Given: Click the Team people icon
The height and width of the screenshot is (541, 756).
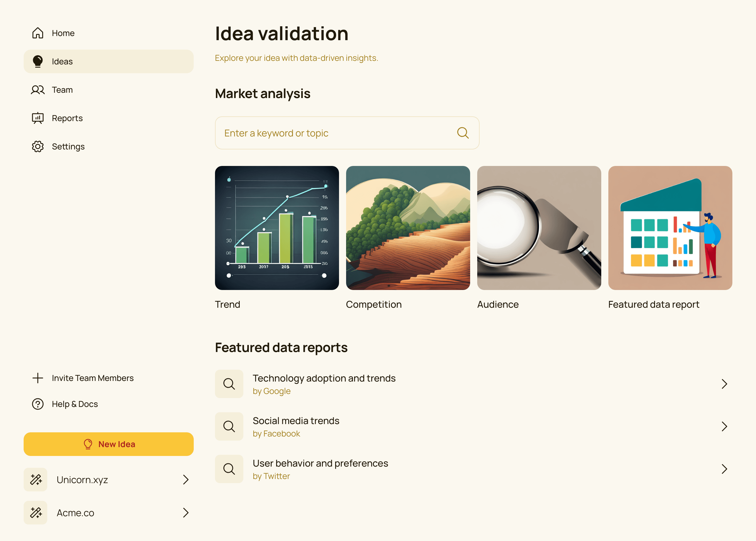Looking at the screenshot, I should [x=38, y=90].
